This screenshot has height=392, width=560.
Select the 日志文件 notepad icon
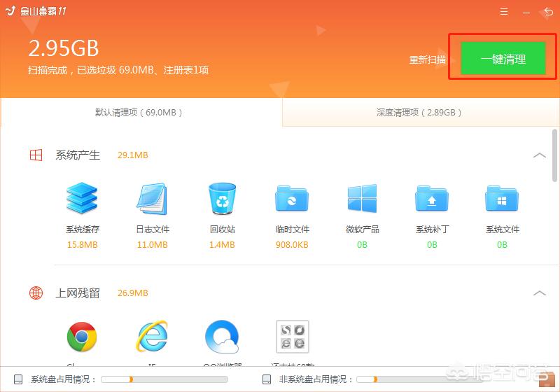coord(152,199)
